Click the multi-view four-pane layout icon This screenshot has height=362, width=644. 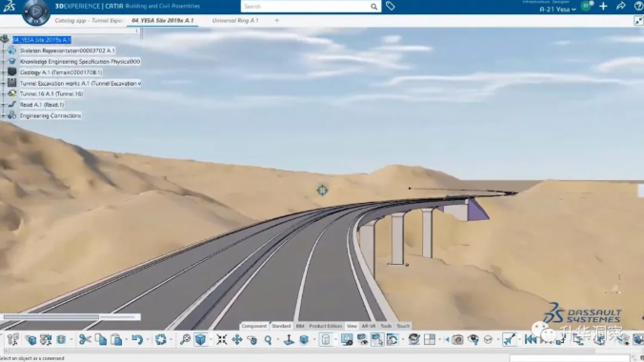click(x=430, y=339)
